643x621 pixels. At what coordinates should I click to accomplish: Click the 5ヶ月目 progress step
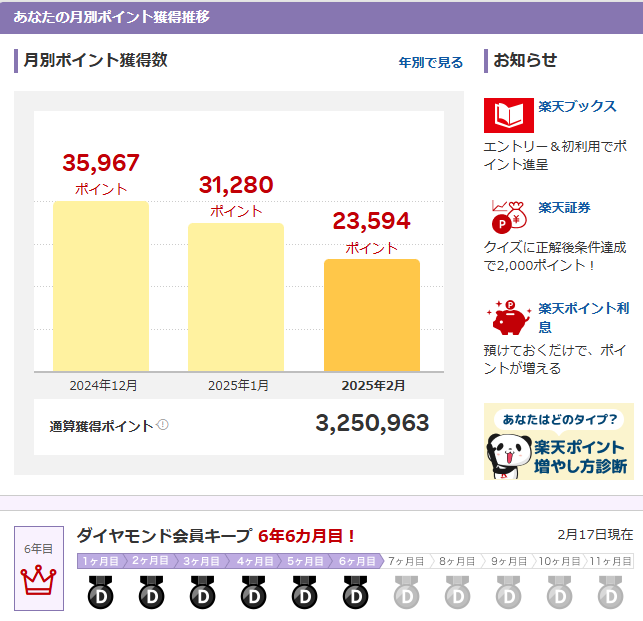click(x=305, y=561)
